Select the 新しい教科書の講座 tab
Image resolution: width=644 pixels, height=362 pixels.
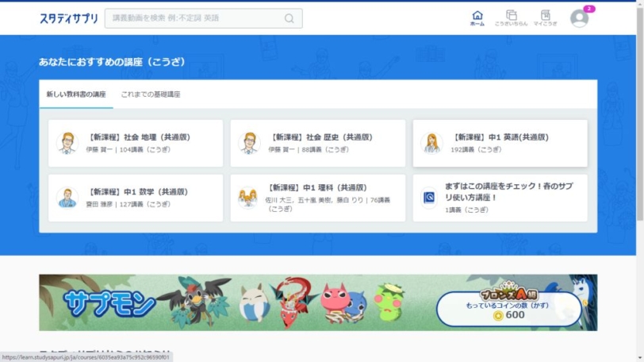click(76, 94)
